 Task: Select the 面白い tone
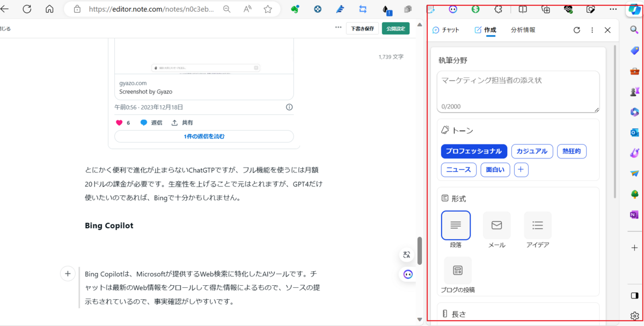click(x=495, y=170)
